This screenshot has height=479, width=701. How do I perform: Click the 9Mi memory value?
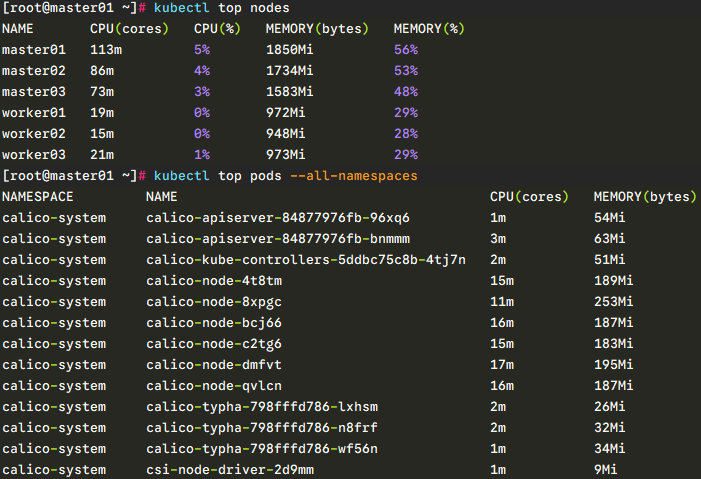(x=605, y=470)
